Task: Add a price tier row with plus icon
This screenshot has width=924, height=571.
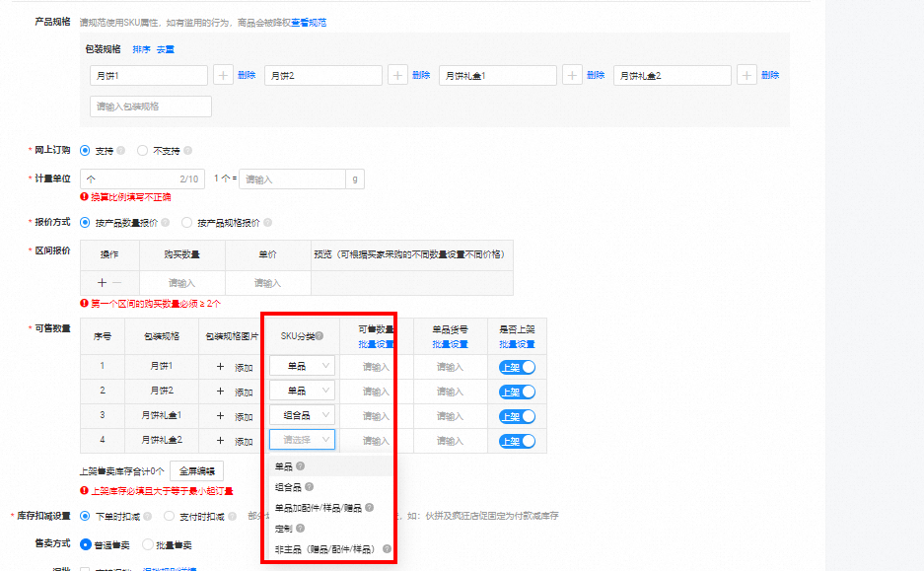Action: (x=102, y=283)
